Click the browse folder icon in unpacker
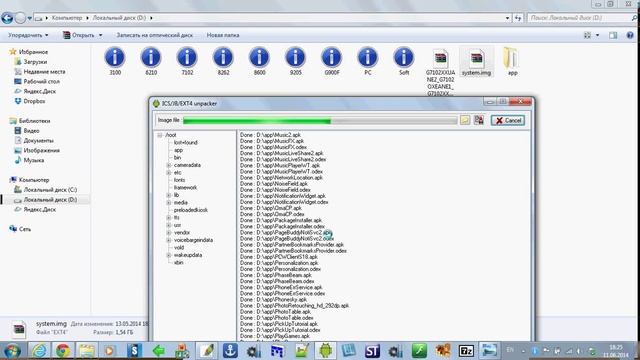 tap(465, 120)
